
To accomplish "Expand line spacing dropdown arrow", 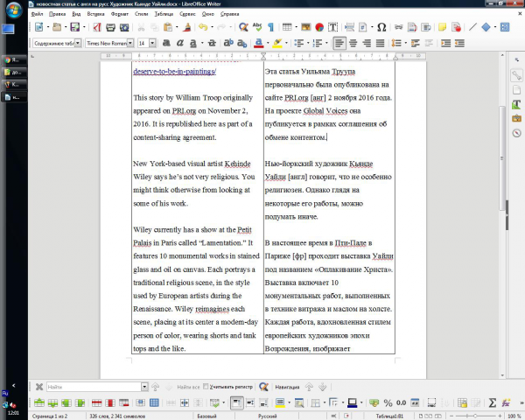I will (x=405, y=43).
